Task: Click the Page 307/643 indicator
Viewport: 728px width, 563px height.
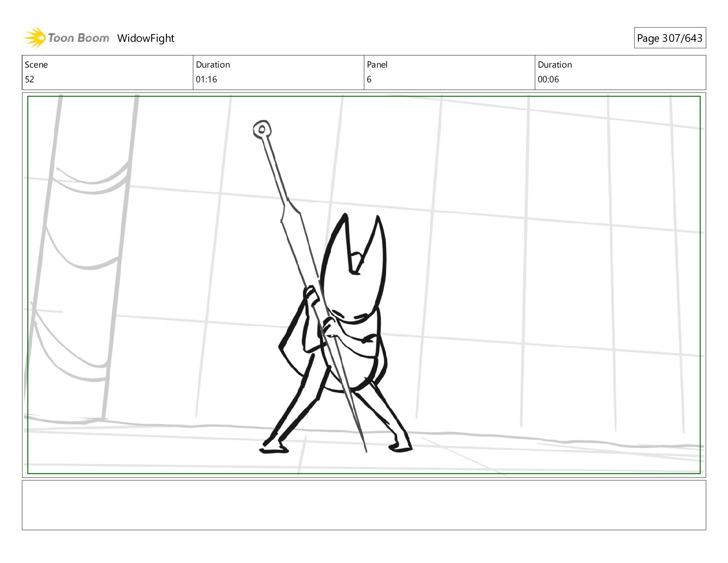Action: click(x=670, y=38)
